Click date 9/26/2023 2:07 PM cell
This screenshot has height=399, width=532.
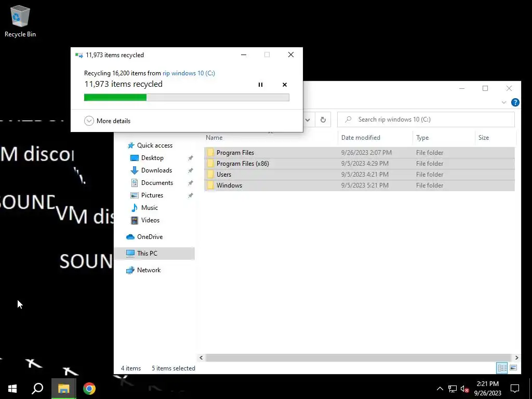366,153
